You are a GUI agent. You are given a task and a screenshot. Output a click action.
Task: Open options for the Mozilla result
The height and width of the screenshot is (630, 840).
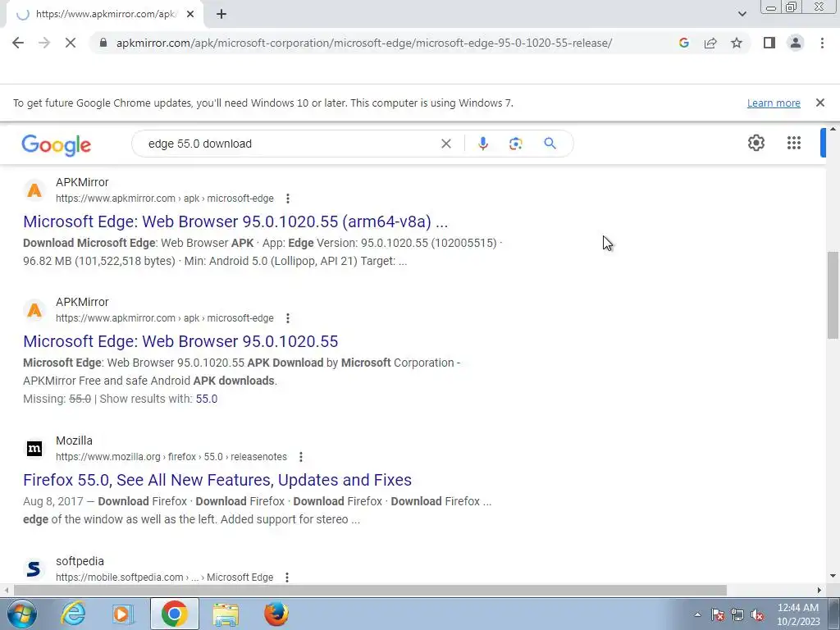pos(300,457)
